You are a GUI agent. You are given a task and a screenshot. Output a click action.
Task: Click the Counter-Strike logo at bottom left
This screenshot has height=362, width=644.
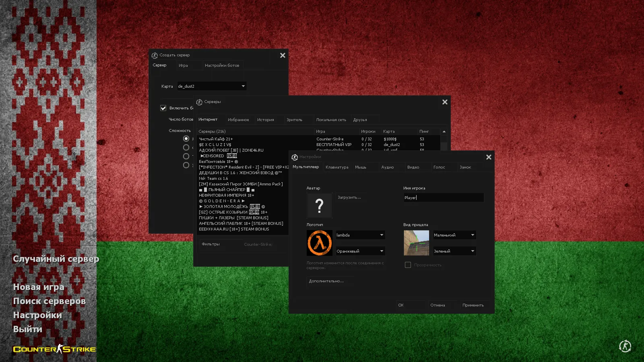coord(54,349)
